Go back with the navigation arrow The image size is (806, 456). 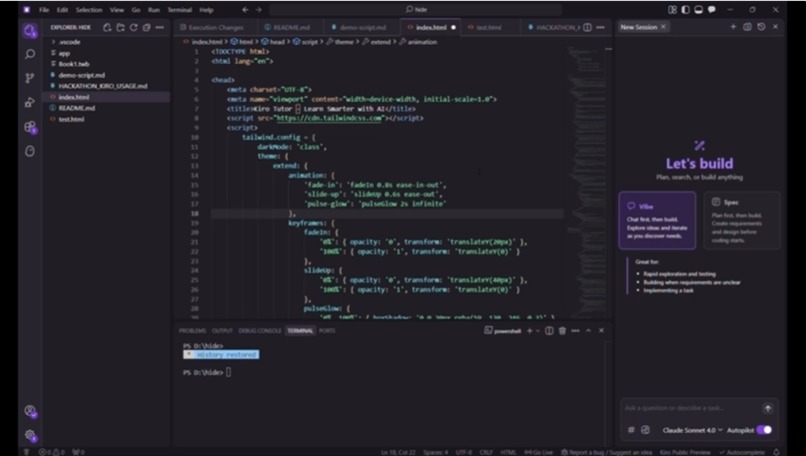coord(245,10)
